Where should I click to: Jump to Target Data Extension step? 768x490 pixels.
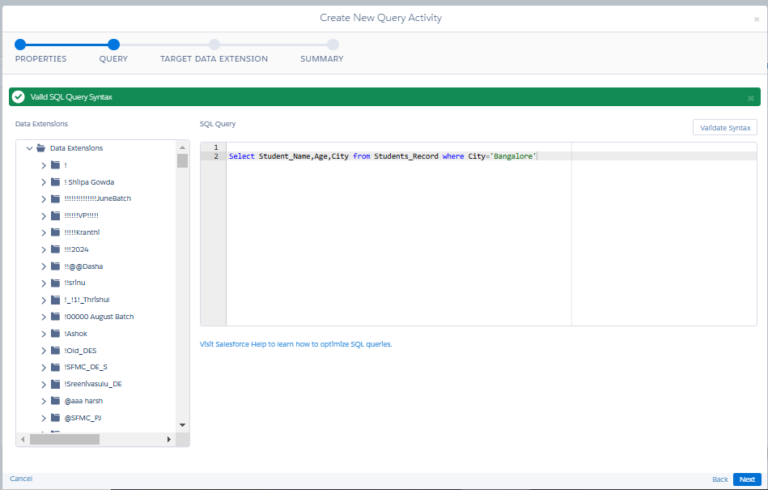[x=214, y=45]
